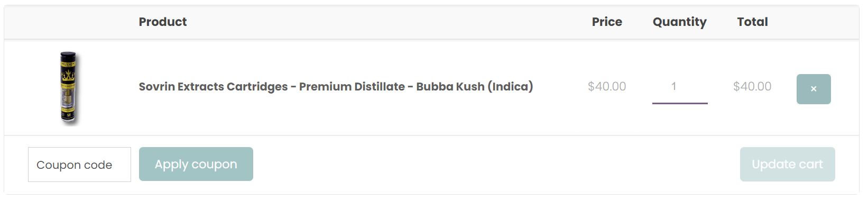Focus the quantity field showing 1
The height and width of the screenshot is (200, 868).
point(680,87)
